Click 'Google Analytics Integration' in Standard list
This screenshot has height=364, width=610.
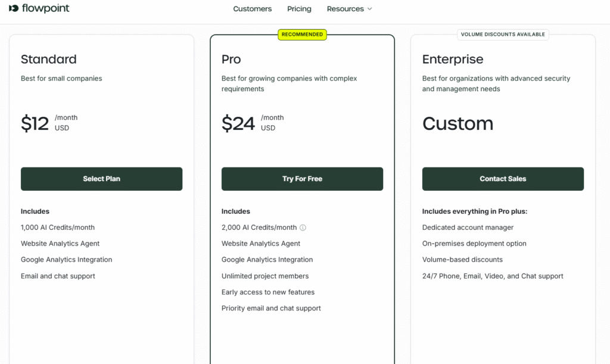coord(67,260)
